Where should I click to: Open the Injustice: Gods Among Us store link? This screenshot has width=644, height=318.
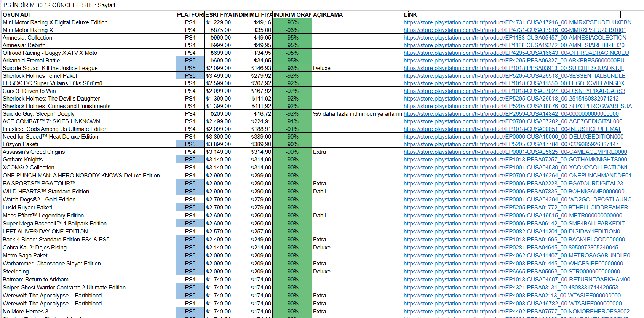[x=512, y=129]
